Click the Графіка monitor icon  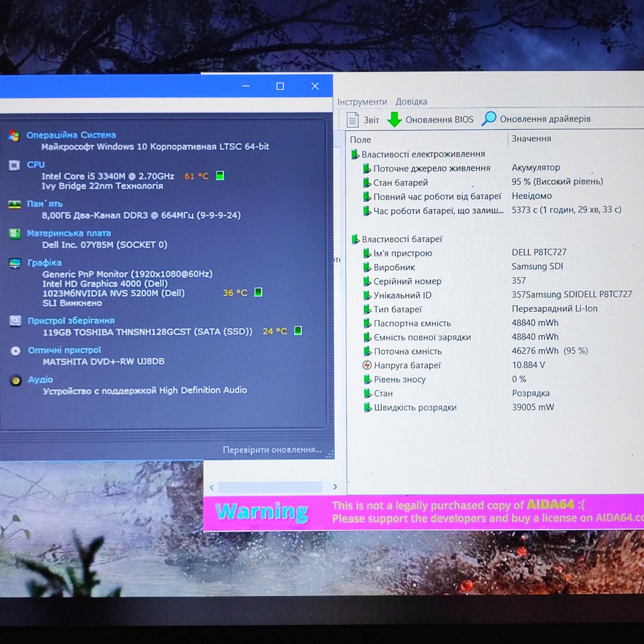point(15,263)
